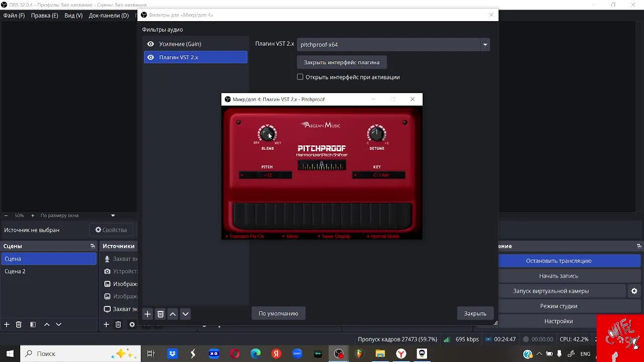Undock the controls panel at right

(x=639, y=246)
